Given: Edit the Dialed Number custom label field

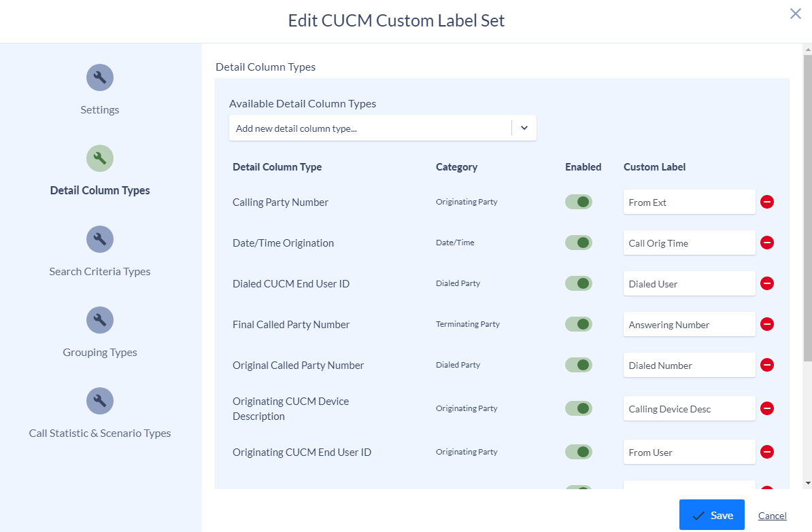Looking at the screenshot, I should pyautogui.click(x=690, y=365).
